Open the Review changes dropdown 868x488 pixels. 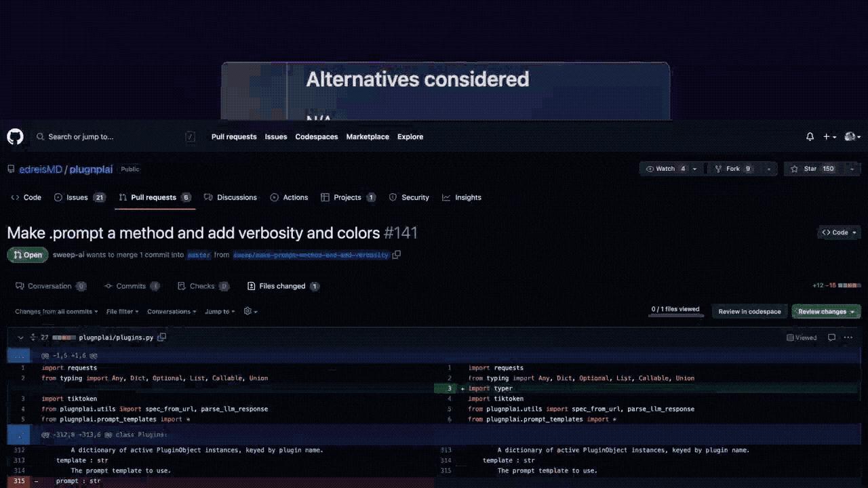(826, 311)
